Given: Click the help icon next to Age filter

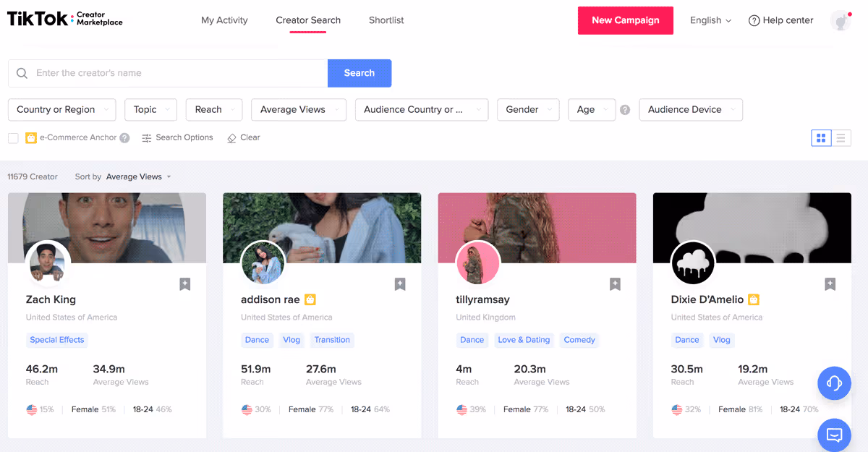Looking at the screenshot, I should (625, 110).
